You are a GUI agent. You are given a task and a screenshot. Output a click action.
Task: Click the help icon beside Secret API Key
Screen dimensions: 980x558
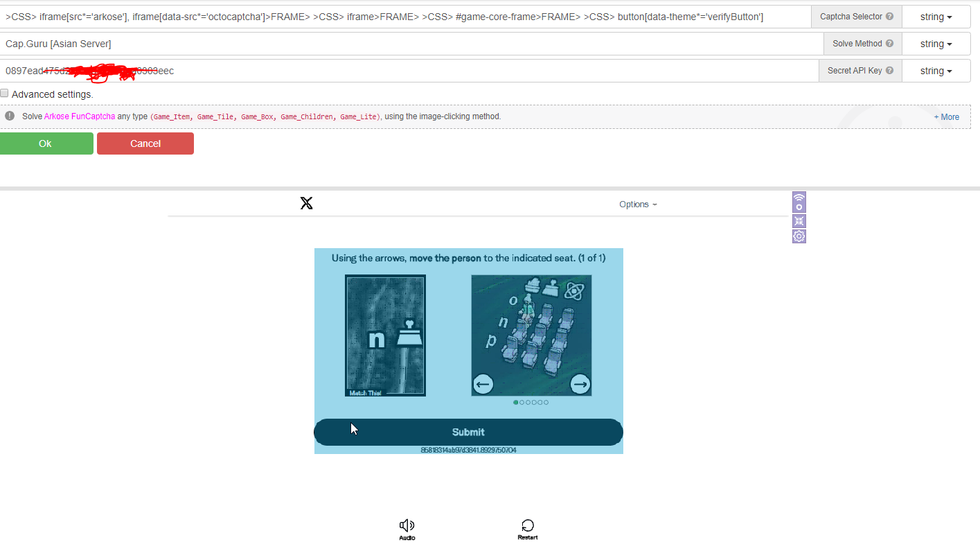889,71
